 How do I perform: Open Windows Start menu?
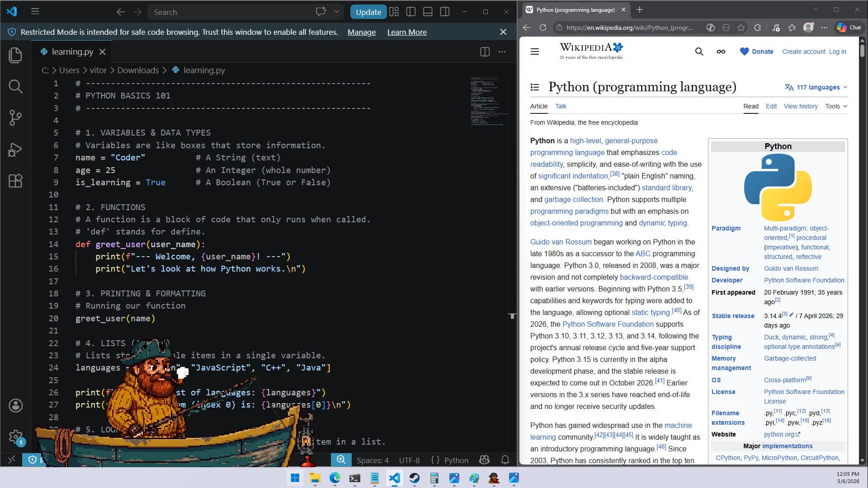click(295, 478)
